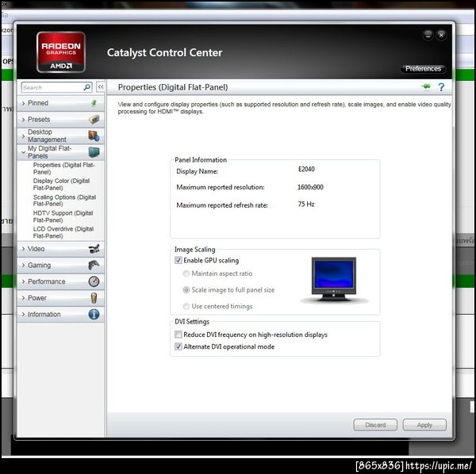
Task: Open help with the question mark icon
Action: [441, 87]
